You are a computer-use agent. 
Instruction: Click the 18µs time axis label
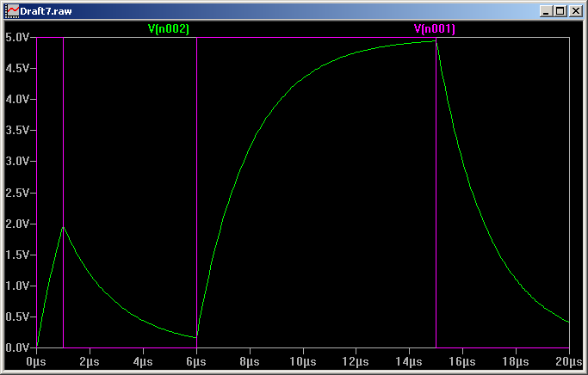pyautogui.click(x=516, y=362)
